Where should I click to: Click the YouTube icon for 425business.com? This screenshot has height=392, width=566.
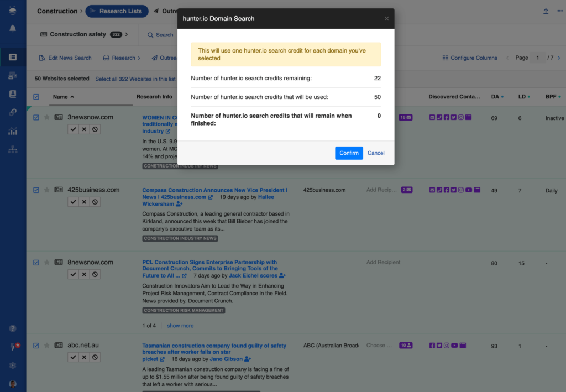(x=469, y=190)
